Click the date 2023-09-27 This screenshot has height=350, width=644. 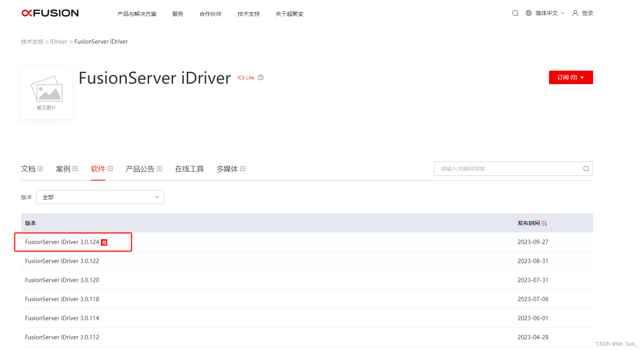click(533, 242)
